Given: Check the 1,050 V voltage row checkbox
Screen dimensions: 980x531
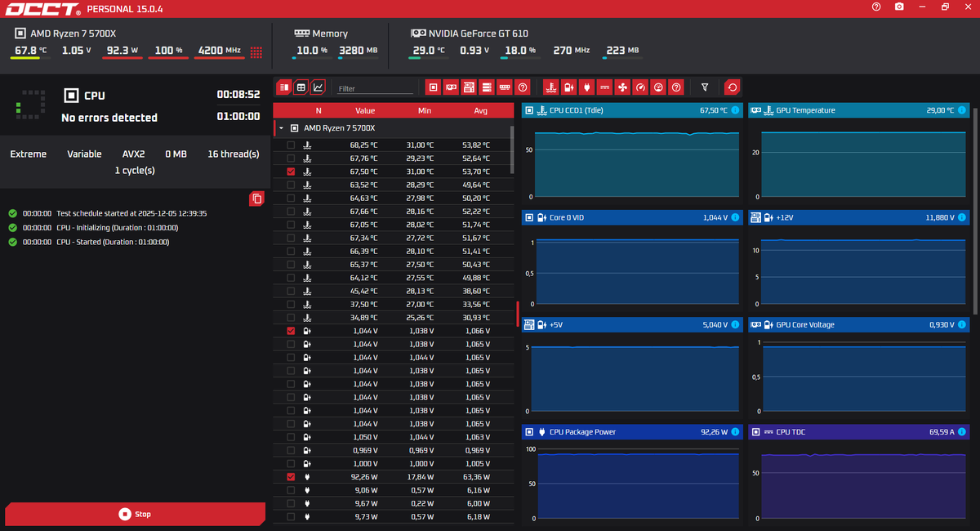Looking at the screenshot, I should coord(291,437).
